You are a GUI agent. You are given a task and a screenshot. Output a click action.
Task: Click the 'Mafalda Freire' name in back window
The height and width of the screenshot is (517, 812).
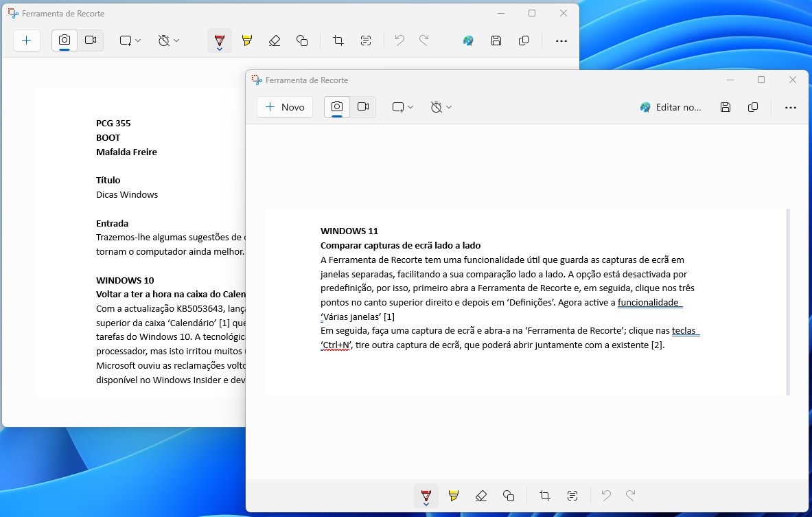(126, 152)
